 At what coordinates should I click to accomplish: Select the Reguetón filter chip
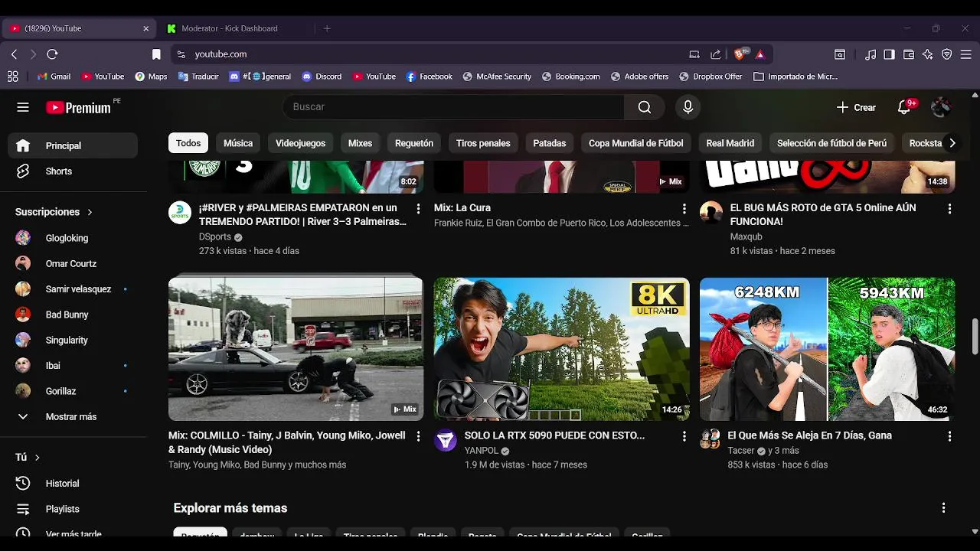pyautogui.click(x=414, y=143)
